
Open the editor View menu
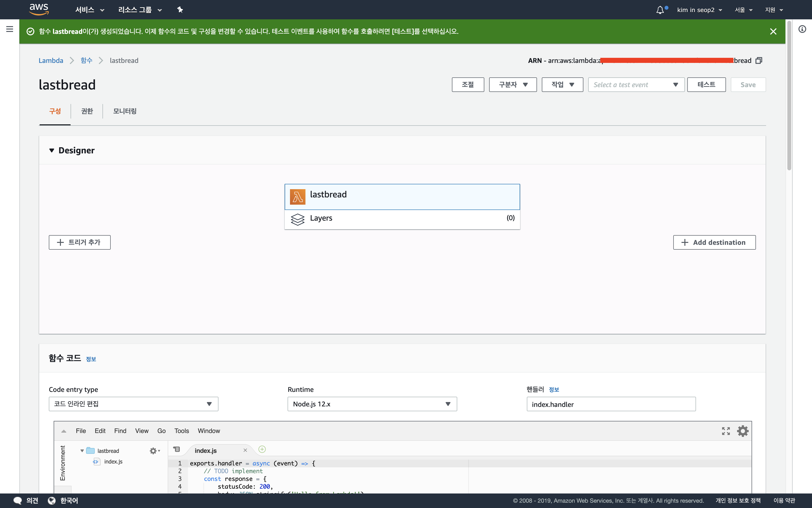click(x=142, y=431)
